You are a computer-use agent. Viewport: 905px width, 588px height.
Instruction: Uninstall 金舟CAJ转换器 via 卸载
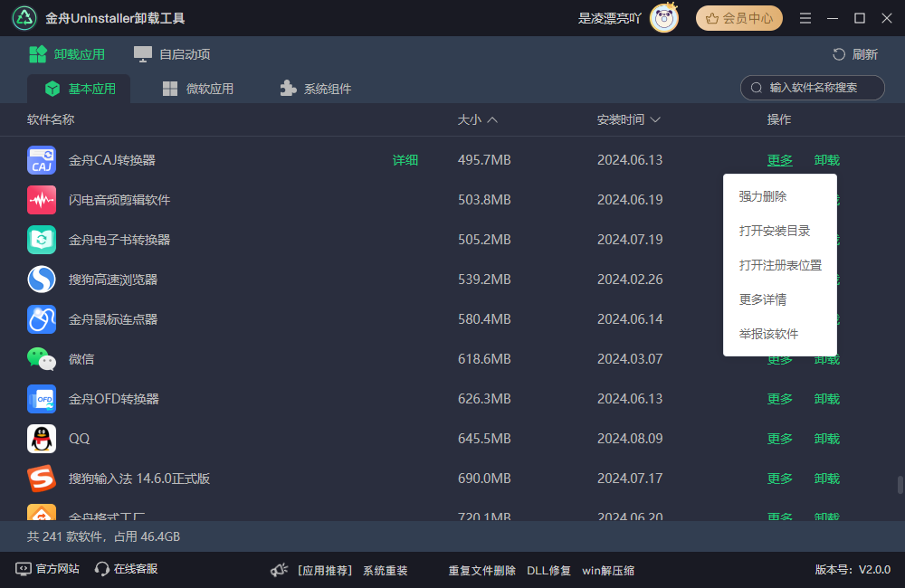826,160
